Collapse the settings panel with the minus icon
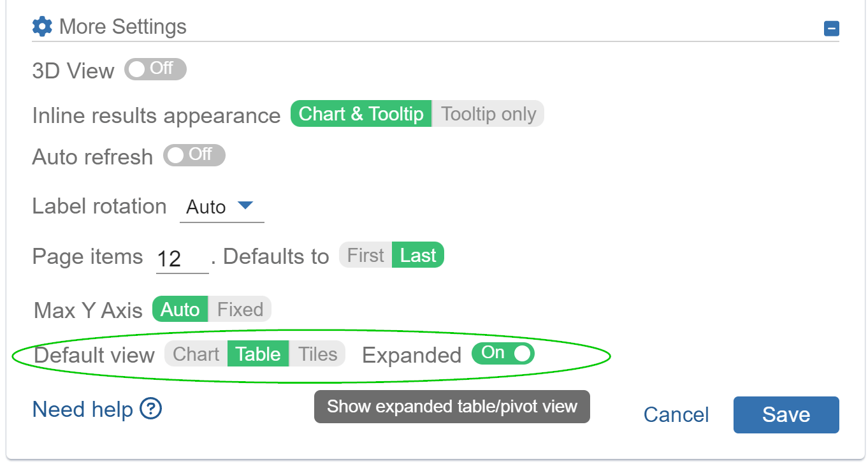This screenshot has width=868, height=464. coord(831,29)
